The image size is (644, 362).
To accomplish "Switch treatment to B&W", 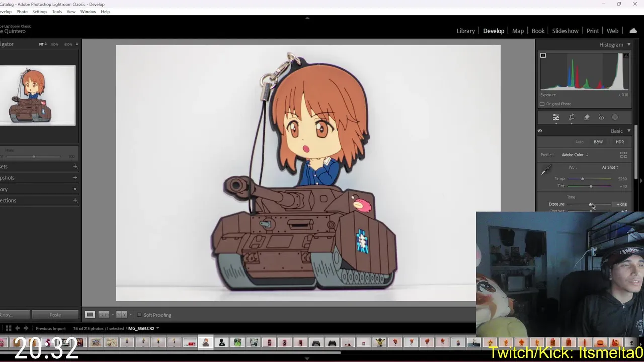I will click(598, 142).
